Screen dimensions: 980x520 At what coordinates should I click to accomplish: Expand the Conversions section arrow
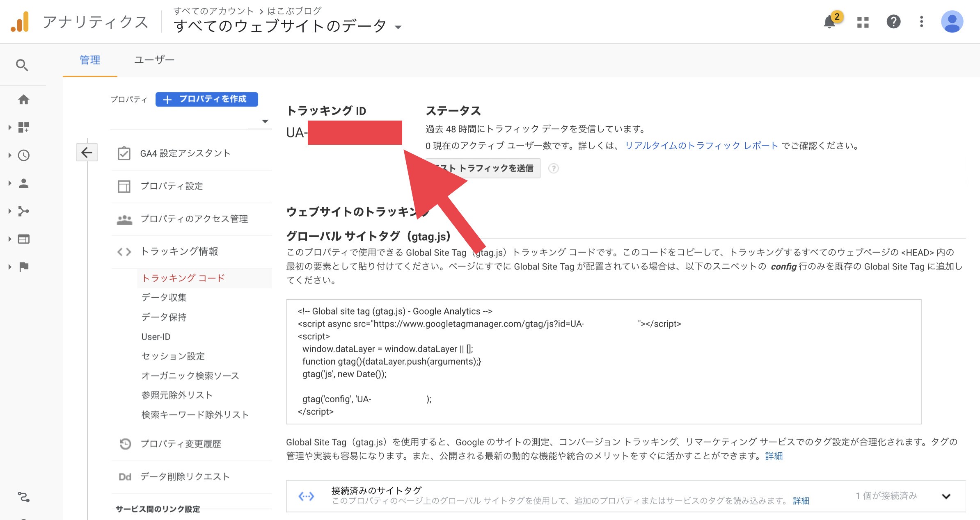click(10, 267)
